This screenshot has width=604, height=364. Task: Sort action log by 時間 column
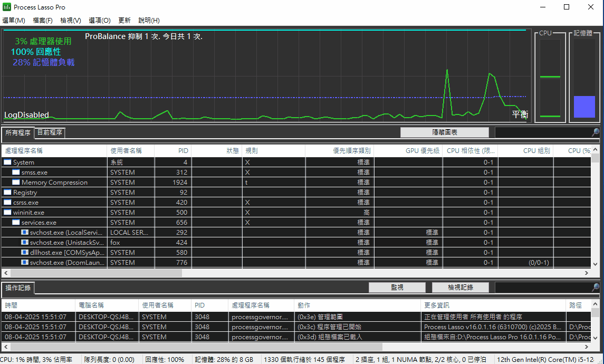pos(39,305)
